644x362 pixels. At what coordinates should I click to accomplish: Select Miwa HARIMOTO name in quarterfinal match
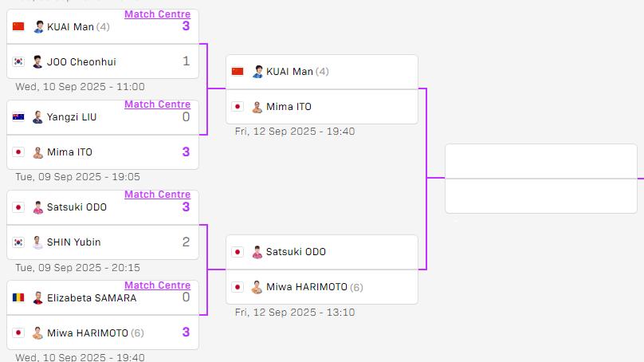tap(307, 287)
